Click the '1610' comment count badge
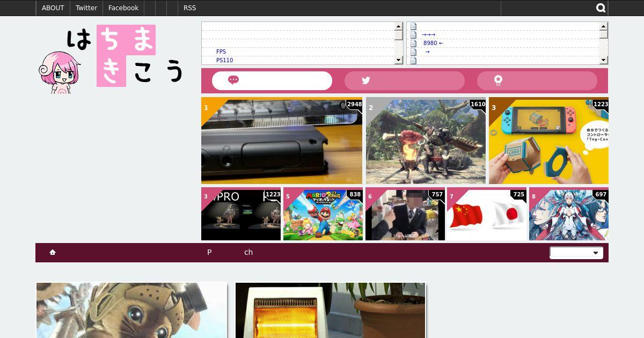The height and width of the screenshot is (338, 644). point(478,105)
